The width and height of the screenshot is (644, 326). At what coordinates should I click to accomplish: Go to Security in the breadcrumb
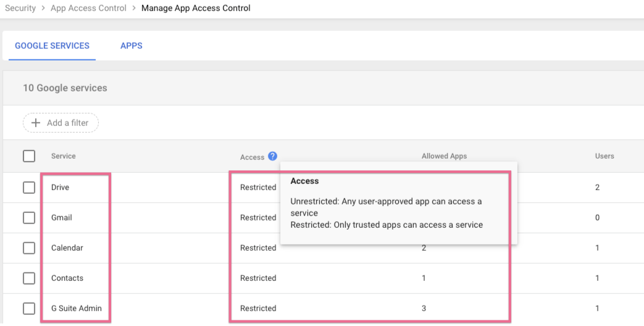pos(20,8)
